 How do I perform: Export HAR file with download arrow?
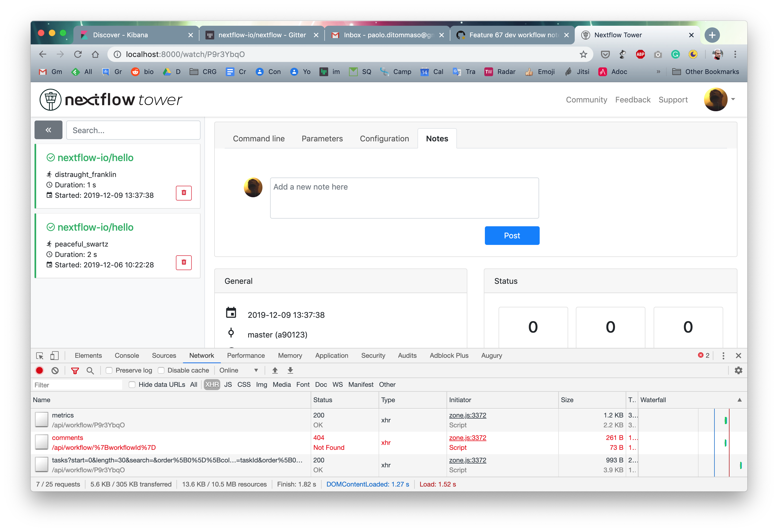point(290,370)
